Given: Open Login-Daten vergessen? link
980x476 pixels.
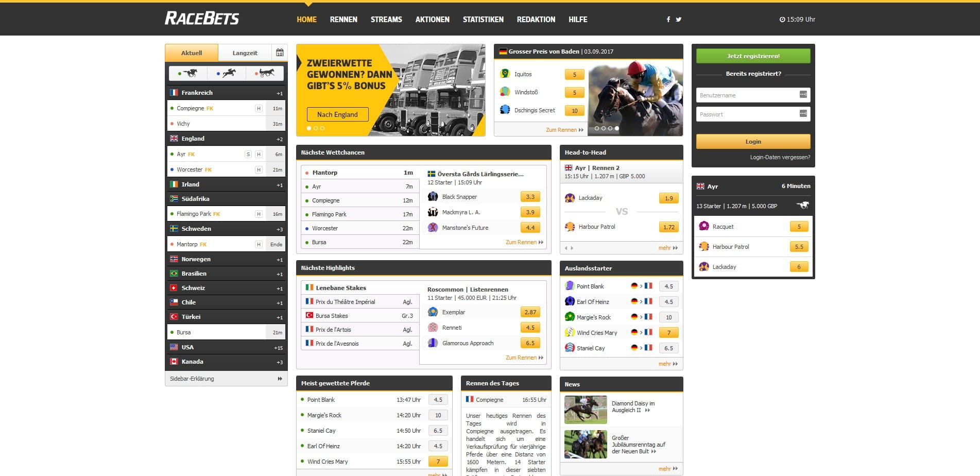Looking at the screenshot, I should pos(780,157).
